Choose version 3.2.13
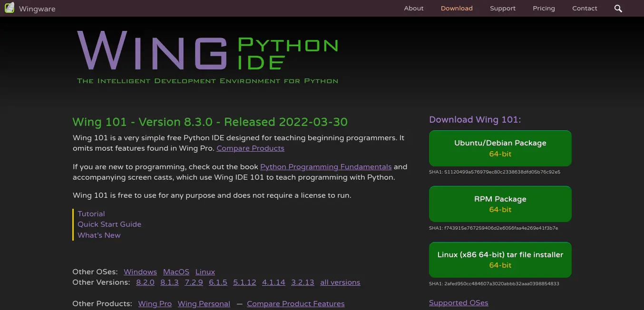 [x=302, y=282]
